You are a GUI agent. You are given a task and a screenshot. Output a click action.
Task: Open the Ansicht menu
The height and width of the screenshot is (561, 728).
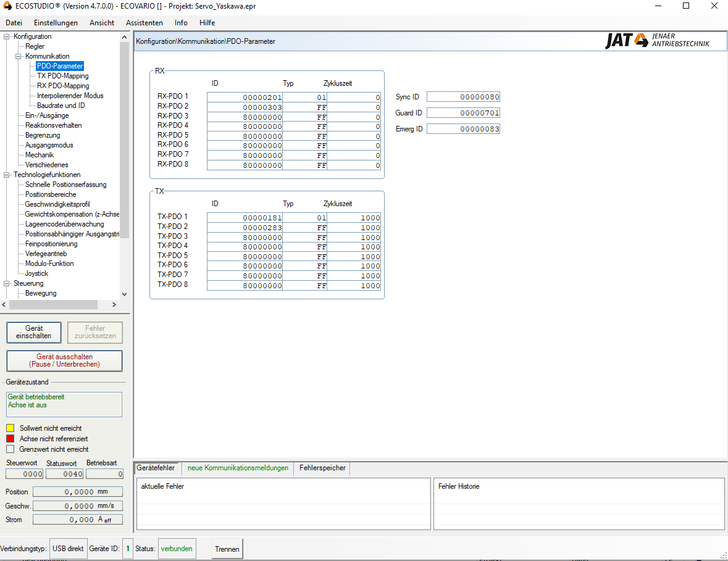point(102,23)
